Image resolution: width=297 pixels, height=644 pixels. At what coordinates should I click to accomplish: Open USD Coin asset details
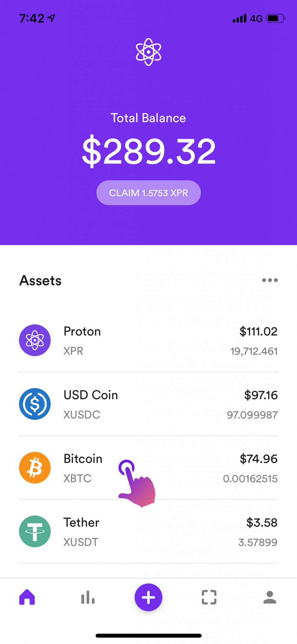pyautogui.click(x=91, y=395)
